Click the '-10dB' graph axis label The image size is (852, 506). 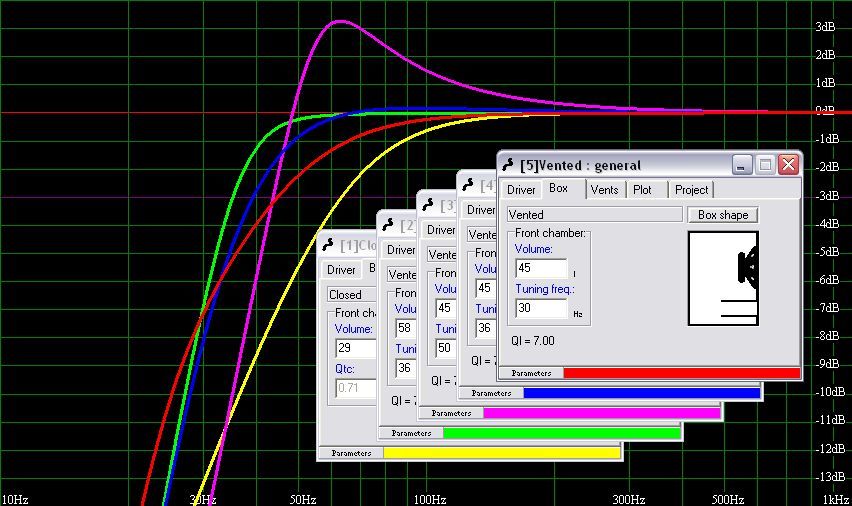831,392
